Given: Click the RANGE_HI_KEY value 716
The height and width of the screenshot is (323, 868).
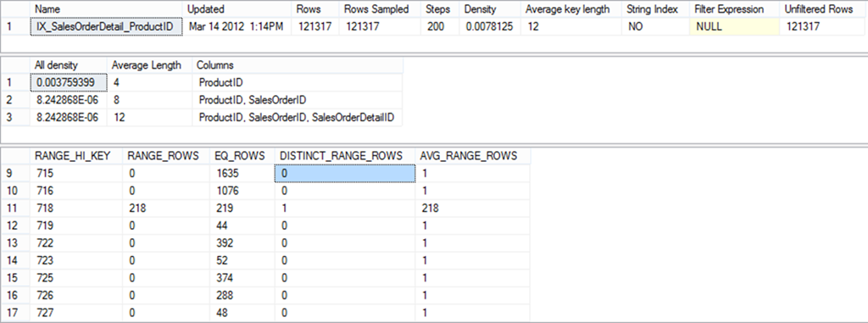Looking at the screenshot, I should point(76,191).
